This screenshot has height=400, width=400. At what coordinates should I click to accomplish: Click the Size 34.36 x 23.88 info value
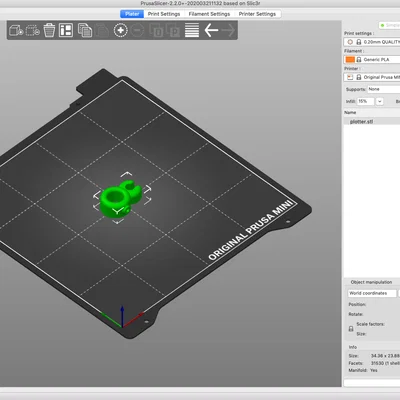click(385, 356)
